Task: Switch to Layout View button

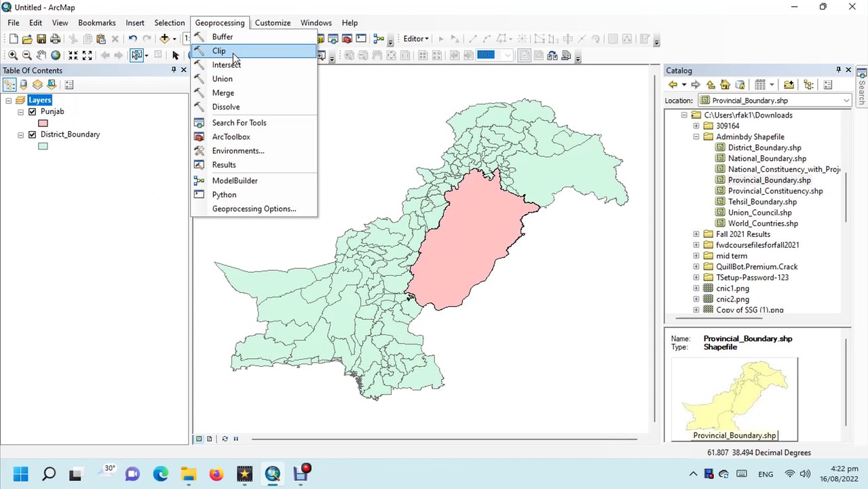Action: (209, 439)
